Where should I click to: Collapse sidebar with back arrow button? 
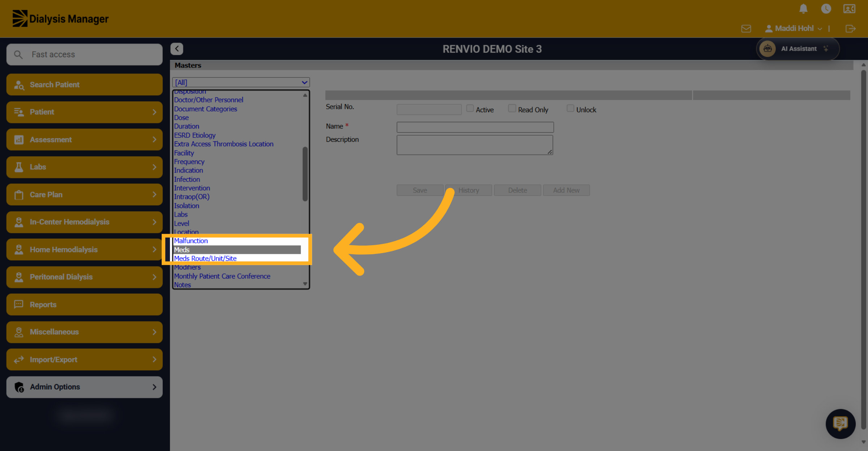177,49
